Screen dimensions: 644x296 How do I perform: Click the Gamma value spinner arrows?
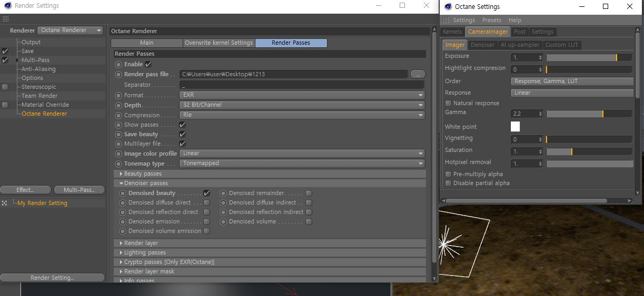(x=540, y=114)
